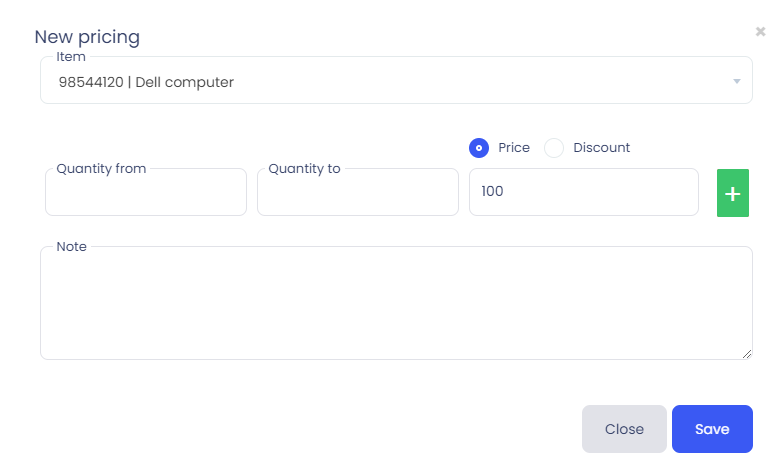This screenshot has width=783, height=468.
Task: Focus the Quantity from input field
Action: click(x=146, y=195)
